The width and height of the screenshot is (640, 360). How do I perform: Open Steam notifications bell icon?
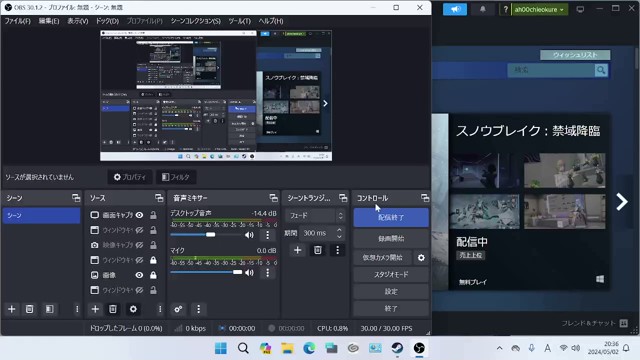[x=482, y=9]
